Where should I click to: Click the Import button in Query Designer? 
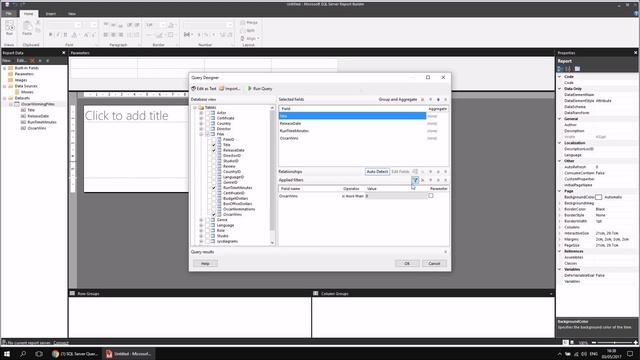pyautogui.click(x=229, y=89)
